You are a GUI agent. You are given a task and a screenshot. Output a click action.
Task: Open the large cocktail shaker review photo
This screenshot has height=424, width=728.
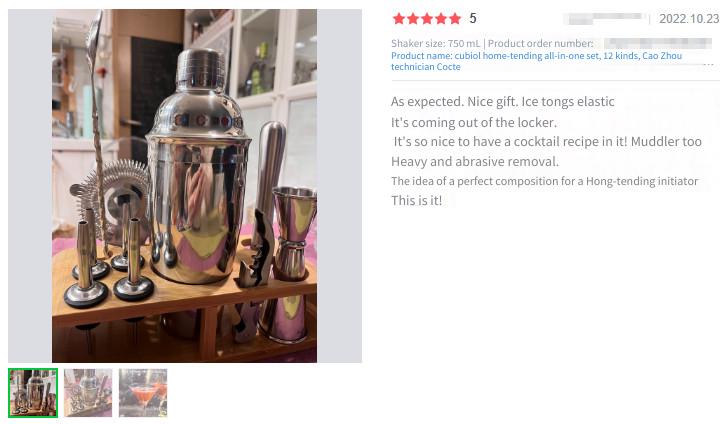pyautogui.click(x=184, y=186)
